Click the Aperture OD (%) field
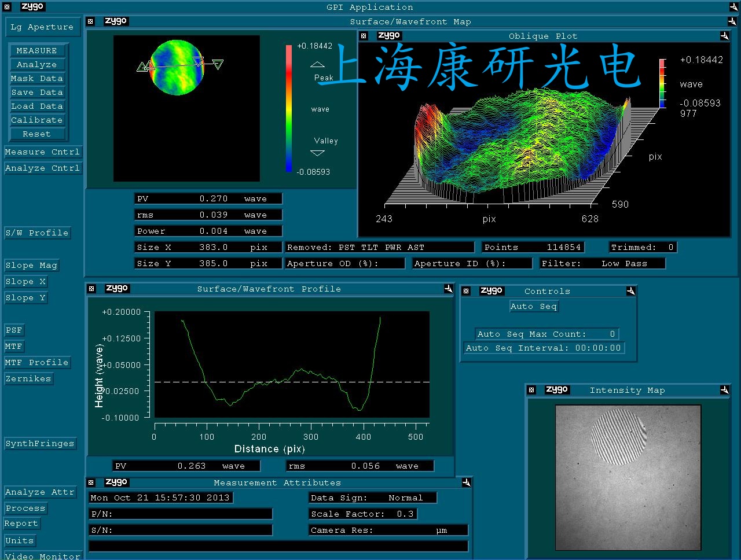 345,263
